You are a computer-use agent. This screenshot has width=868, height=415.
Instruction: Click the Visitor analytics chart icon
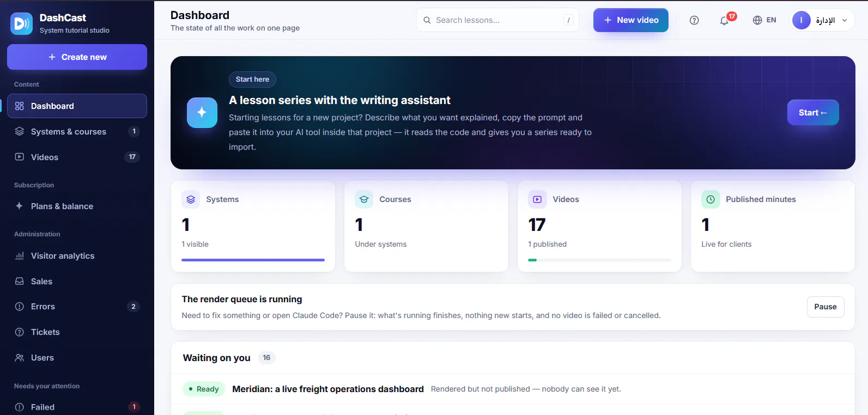20,255
